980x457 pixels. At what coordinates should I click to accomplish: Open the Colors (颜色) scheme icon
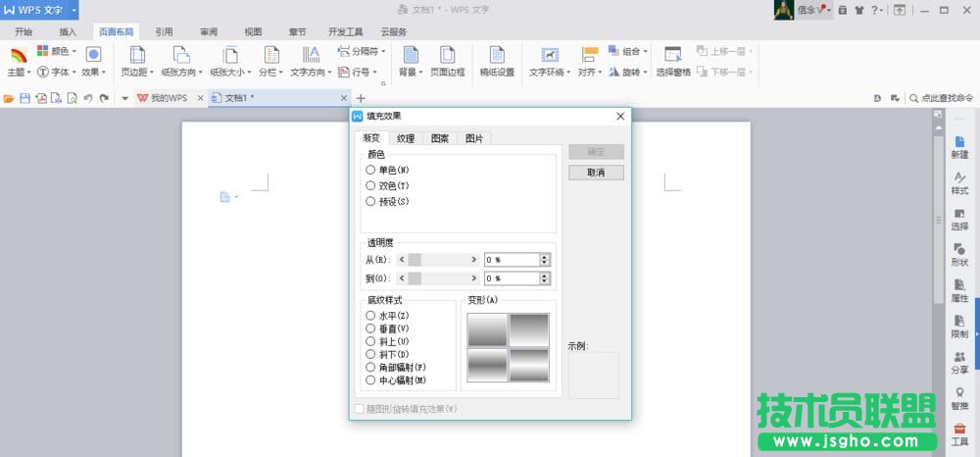click(x=42, y=51)
